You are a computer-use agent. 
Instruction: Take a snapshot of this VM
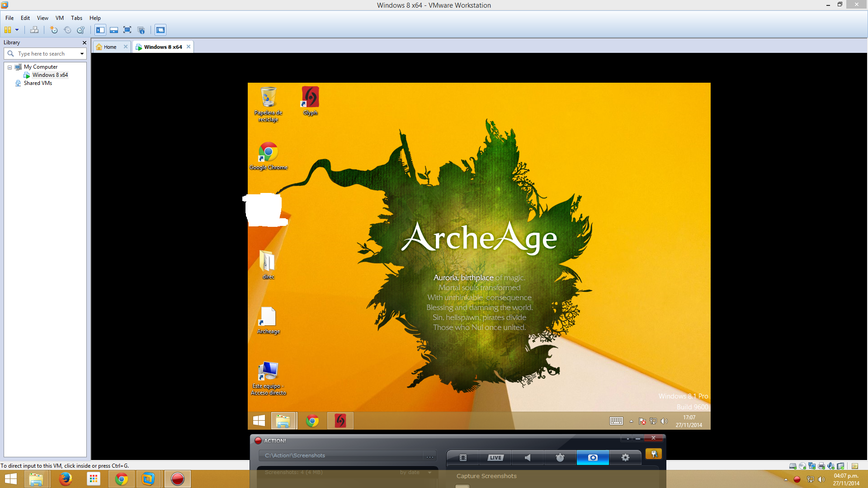tap(54, 30)
